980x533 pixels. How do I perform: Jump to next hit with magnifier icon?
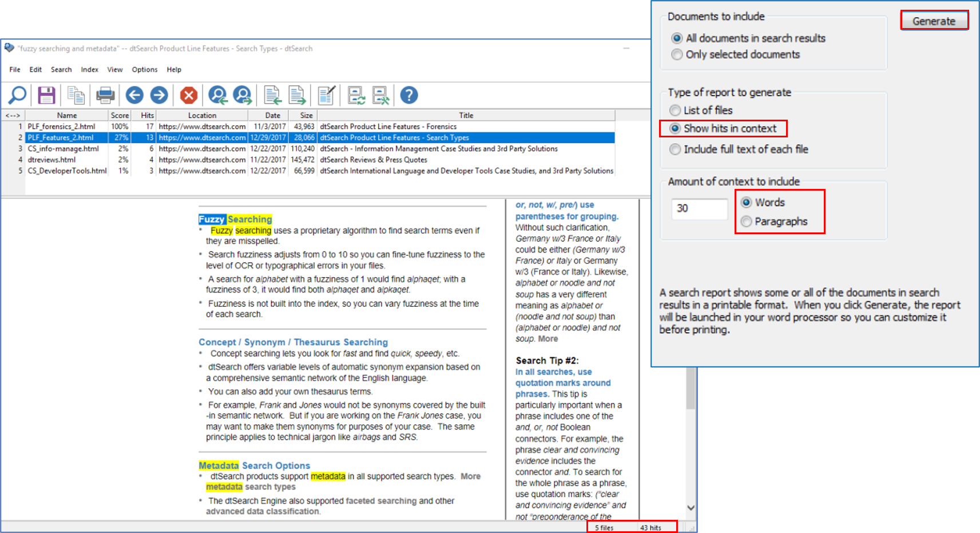pyautogui.click(x=243, y=95)
